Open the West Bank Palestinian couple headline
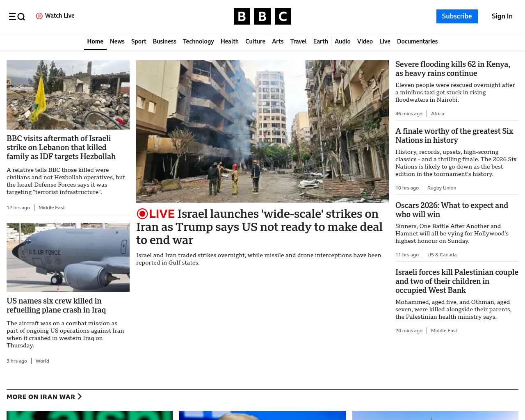 click(x=457, y=281)
